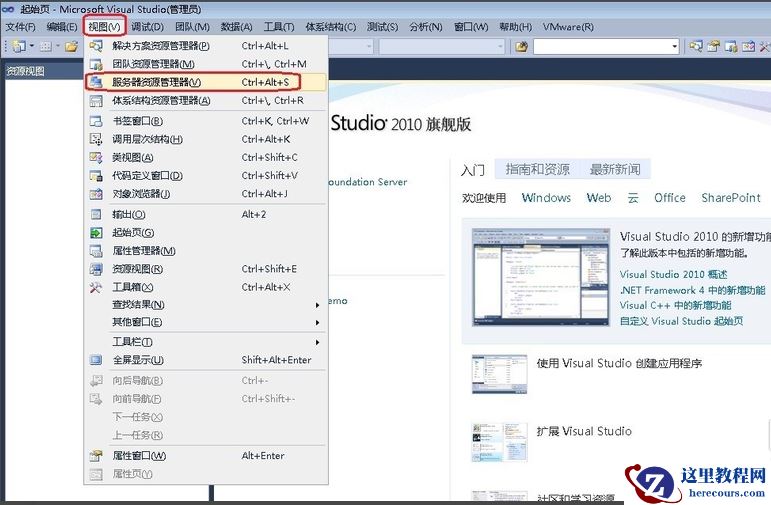Open the find combo box dropdown arrow
The width and height of the screenshot is (771, 505).
click(675, 47)
